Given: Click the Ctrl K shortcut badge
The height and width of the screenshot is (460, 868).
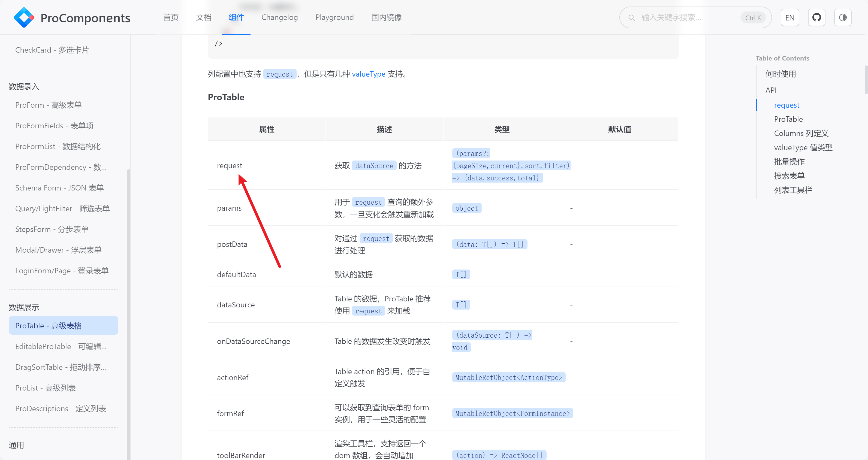Looking at the screenshot, I should point(753,17).
